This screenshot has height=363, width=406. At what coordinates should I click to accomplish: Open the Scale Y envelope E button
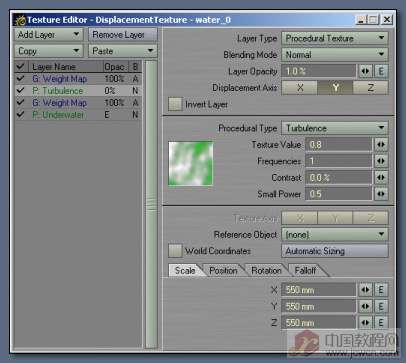point(381,306)
